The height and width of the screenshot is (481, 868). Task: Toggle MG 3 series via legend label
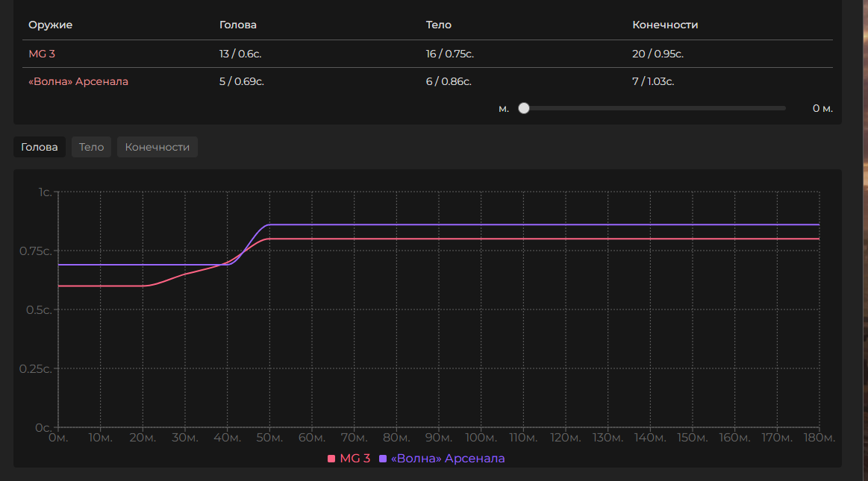pos(355,459)
